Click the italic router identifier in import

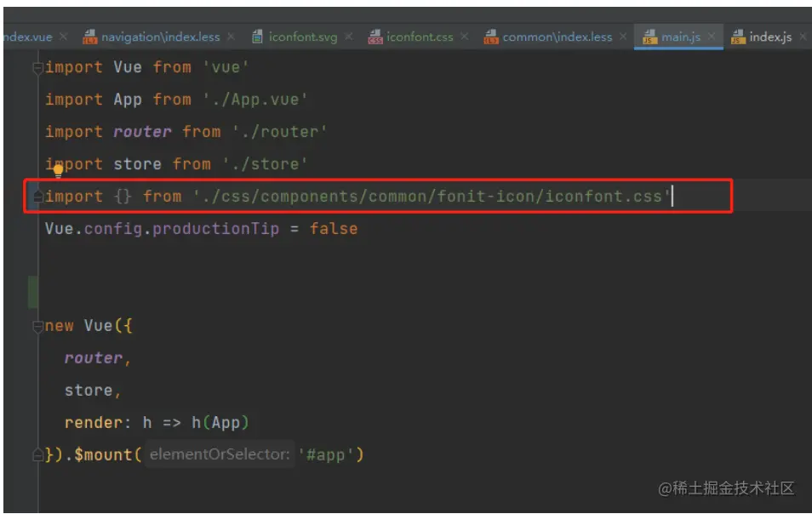[x=142, y=131]
